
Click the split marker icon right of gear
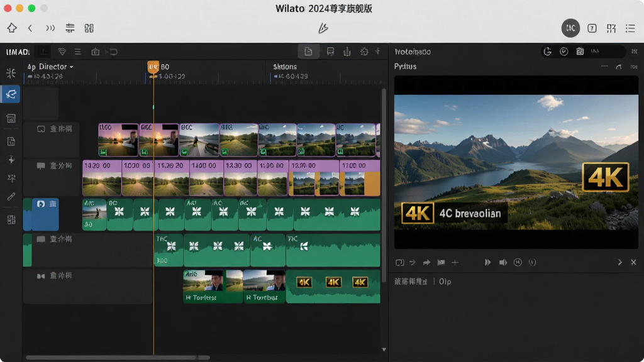click(x=377, y=52)
